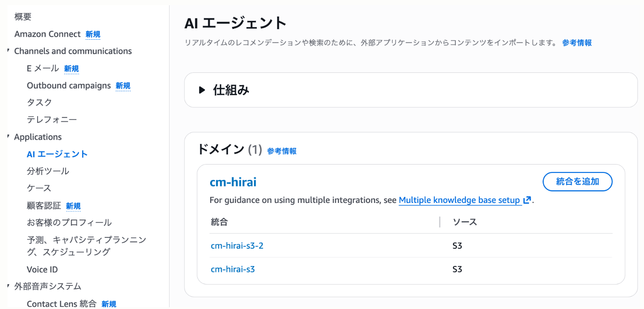This screenshot has width=644, height=309.
Task: Select 概要 in the sidebar
Action: [22, 16]
